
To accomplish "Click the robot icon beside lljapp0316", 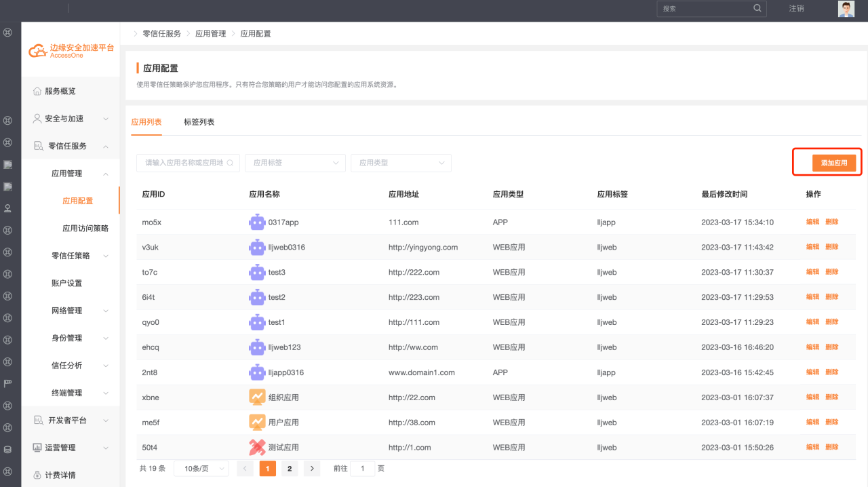I will pos(257,372).
